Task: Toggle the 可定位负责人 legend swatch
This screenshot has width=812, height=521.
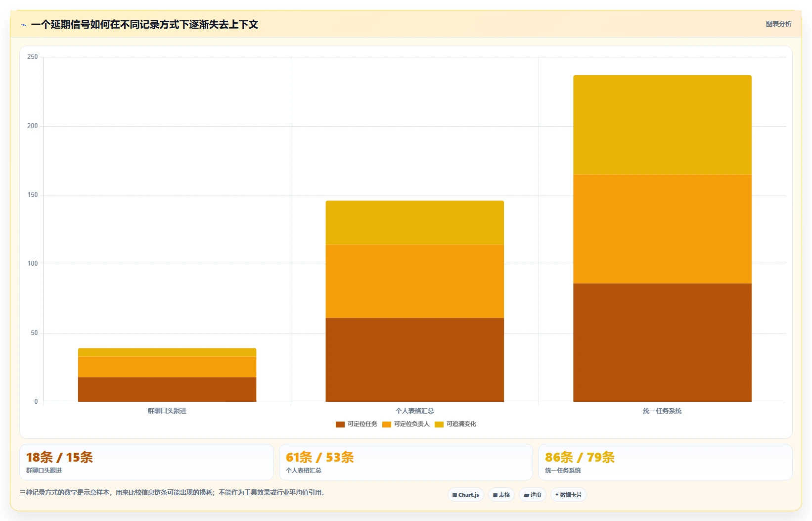Action: coord(387,424)
